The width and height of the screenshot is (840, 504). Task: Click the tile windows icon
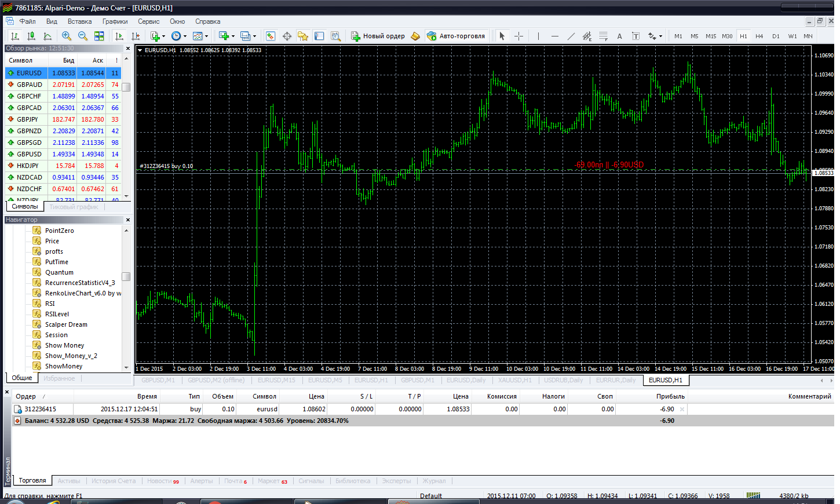[99, 36]
